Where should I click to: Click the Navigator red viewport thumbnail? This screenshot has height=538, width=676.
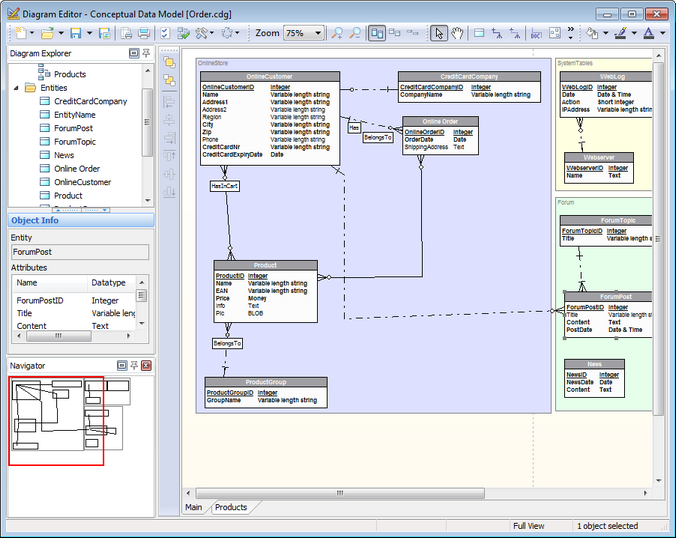click(56, 420)
